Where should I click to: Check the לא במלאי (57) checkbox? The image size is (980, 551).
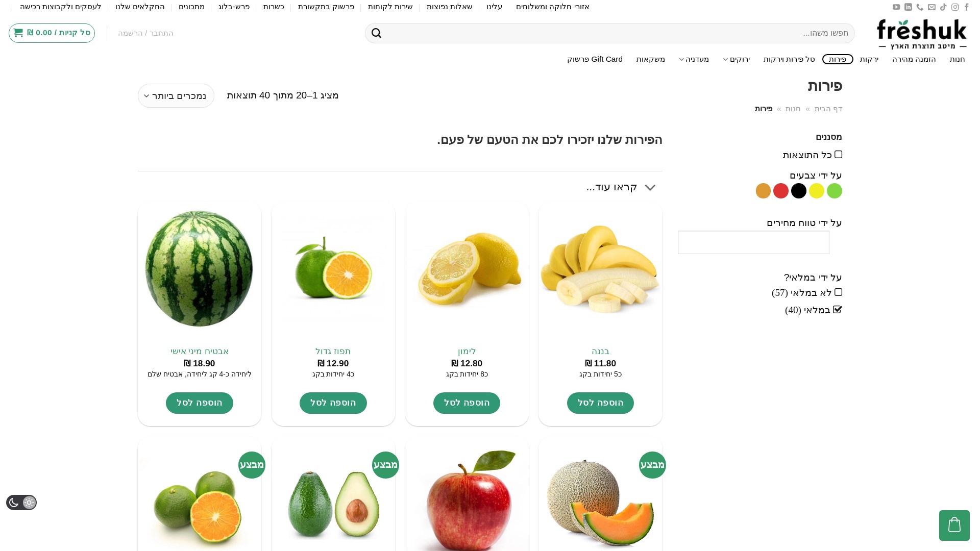tap(838, 292)
